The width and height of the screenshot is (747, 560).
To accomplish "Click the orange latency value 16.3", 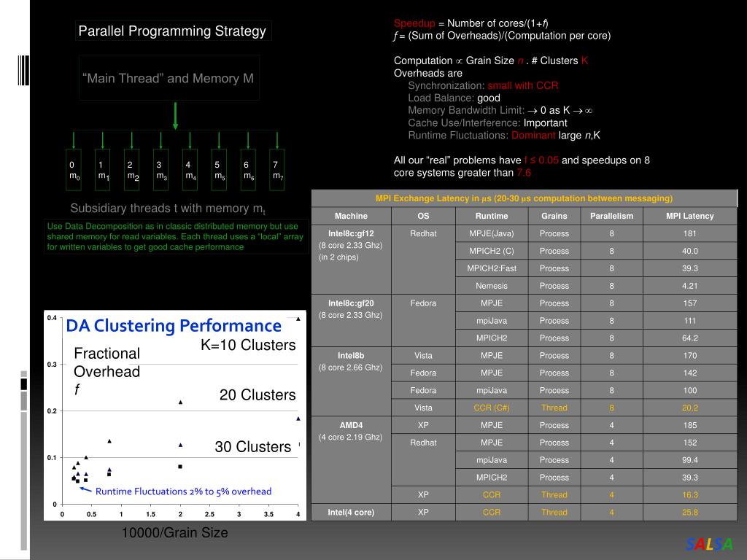I will pyautogui.click(x=690, y=495).
